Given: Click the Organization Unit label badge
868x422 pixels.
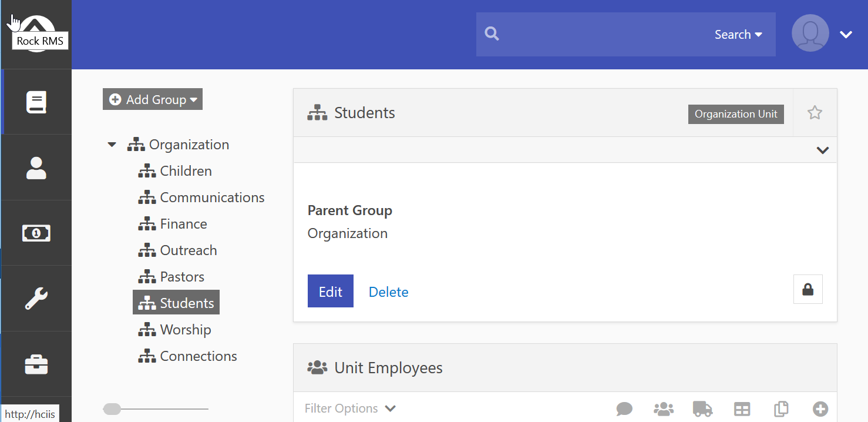Looking at the screenshot, I should [x=736, y=114].
